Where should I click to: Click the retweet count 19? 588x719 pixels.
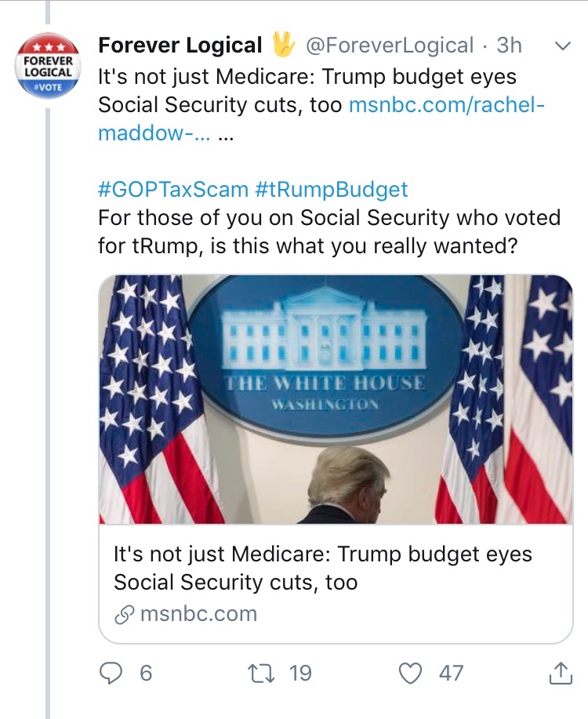(x=299, y=673)
